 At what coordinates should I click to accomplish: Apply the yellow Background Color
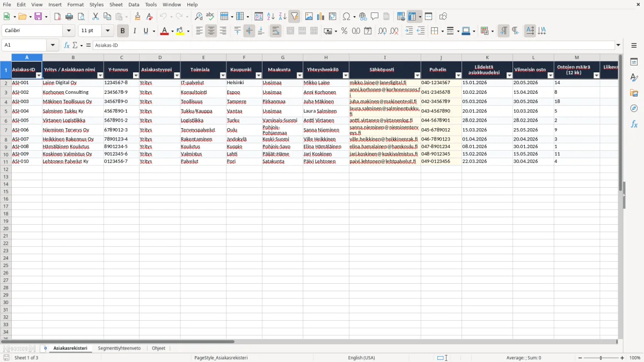click(x=180, y=31)
